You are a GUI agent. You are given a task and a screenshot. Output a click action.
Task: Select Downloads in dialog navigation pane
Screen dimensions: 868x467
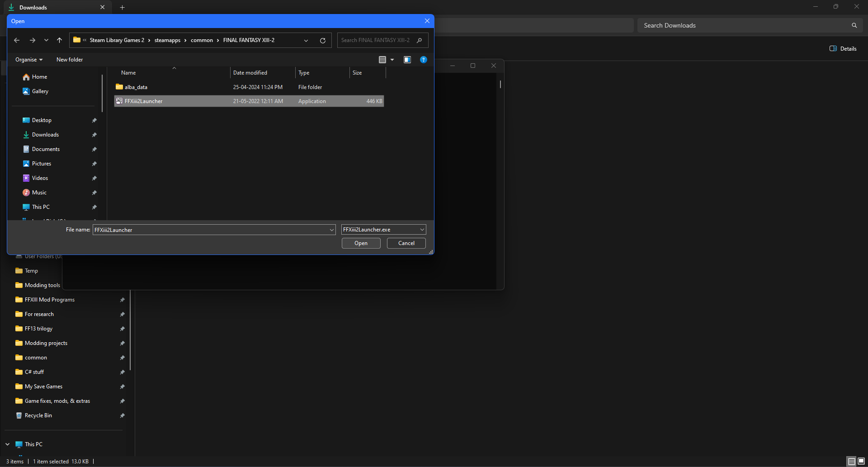pos(41,135)
